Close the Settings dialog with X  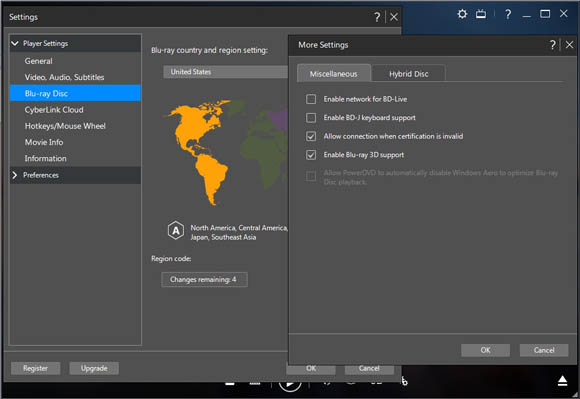coord(394,17)
